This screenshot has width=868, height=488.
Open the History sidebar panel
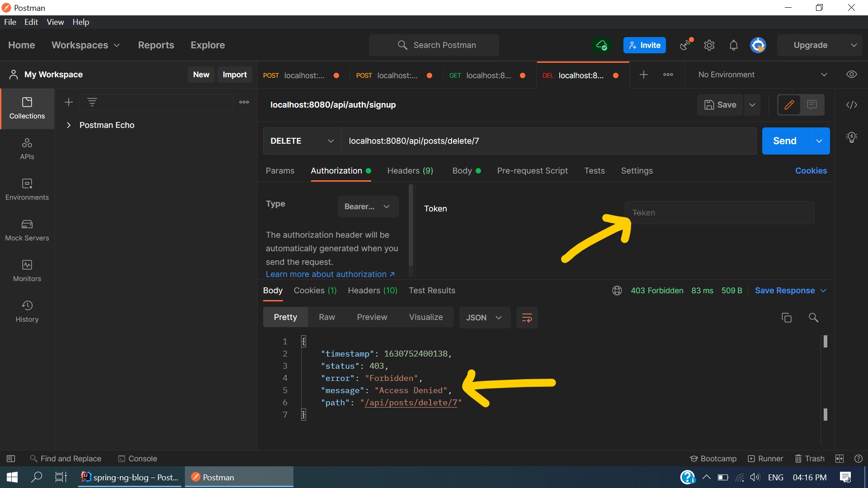point(27,312)
